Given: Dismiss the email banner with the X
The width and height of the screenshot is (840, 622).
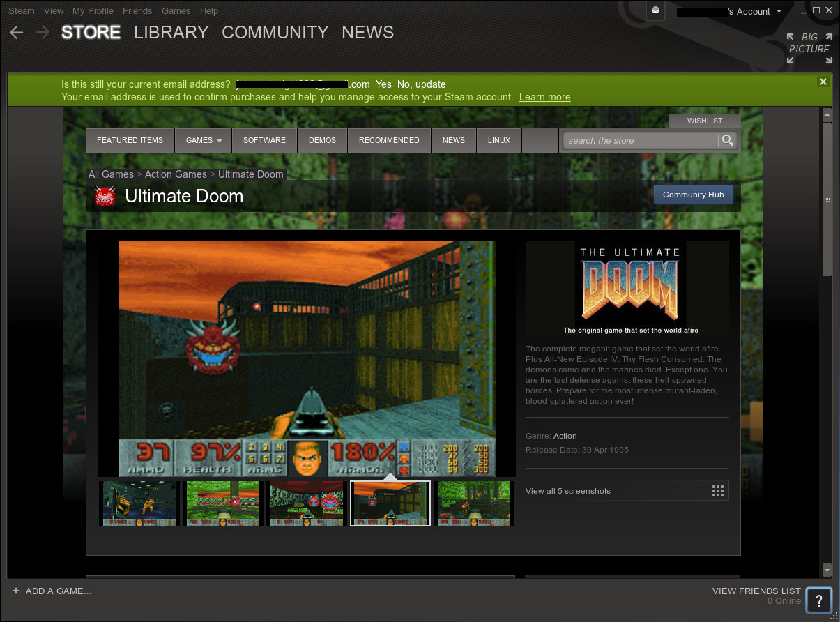Looking at the screenshot, I should [823, 82].
